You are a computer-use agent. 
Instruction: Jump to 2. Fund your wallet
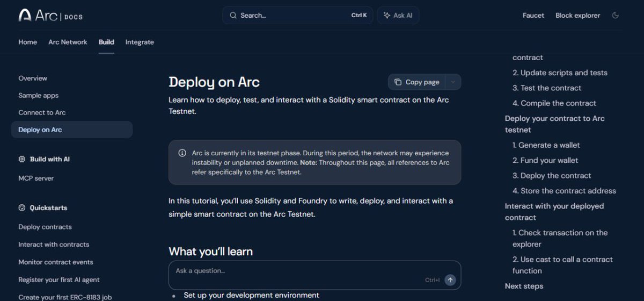point(545,160)
